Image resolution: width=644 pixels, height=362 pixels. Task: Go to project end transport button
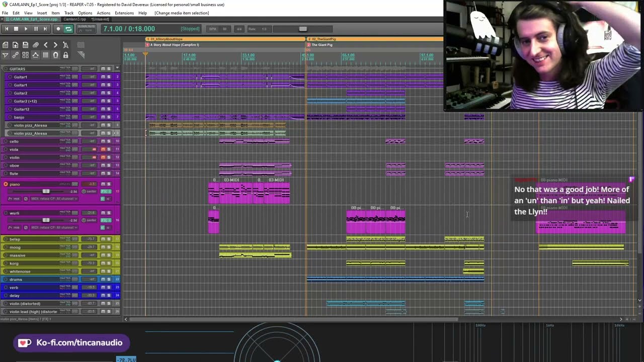[x=45, y=29]
